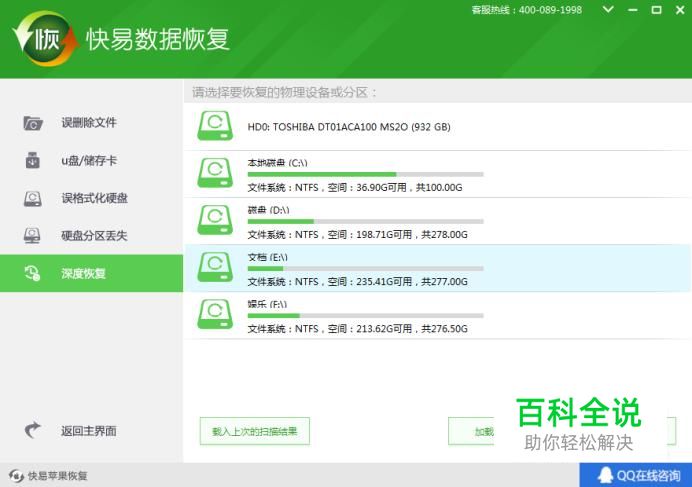Click the USB drive icon beside u盘/储存卡
This screenshot has width=692, height=487.
click(33, 160)
